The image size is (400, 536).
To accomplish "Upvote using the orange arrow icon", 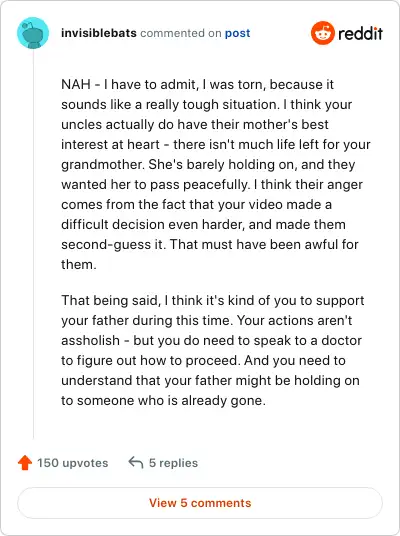I will click(25, 463).
